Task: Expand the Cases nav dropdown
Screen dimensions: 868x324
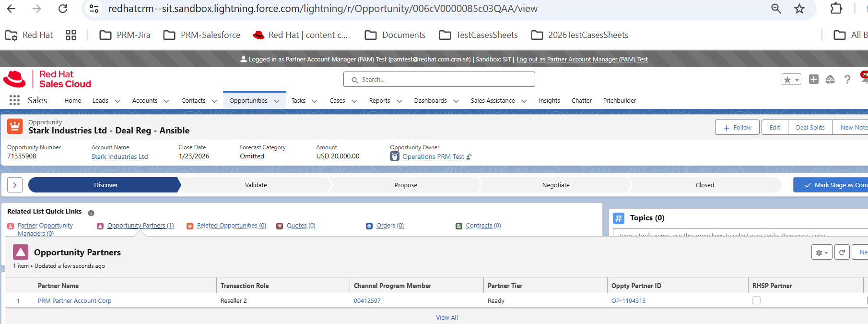Action: [x=354, y=101]
